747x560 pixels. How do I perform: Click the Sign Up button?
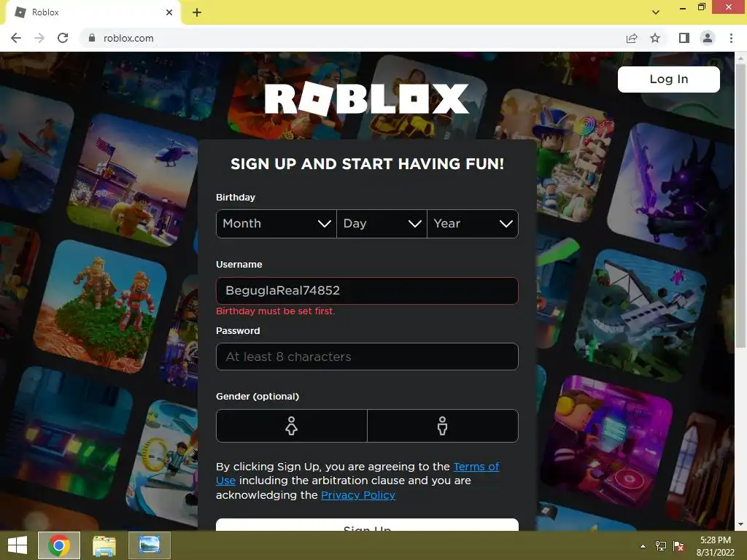click(x=367, y=525)
